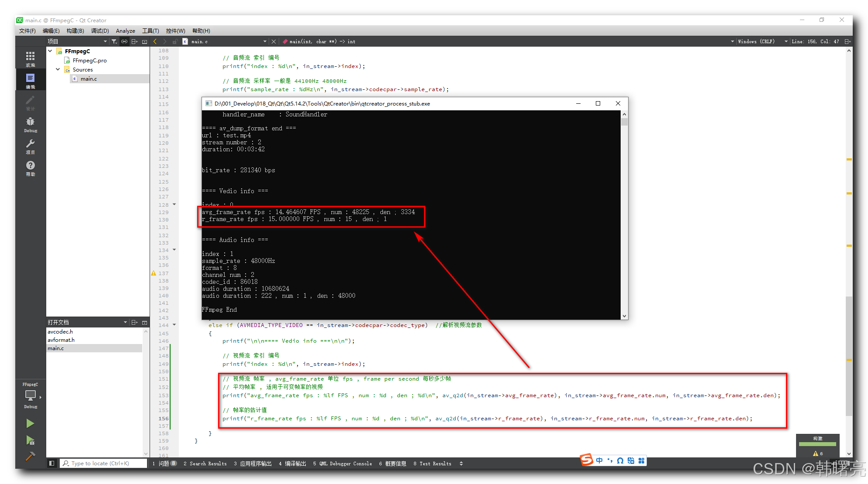The height and width of the screenshot is (484, 868).
Task: Toggle synchronize with editor link icon
Action: [x=124, y=41]
